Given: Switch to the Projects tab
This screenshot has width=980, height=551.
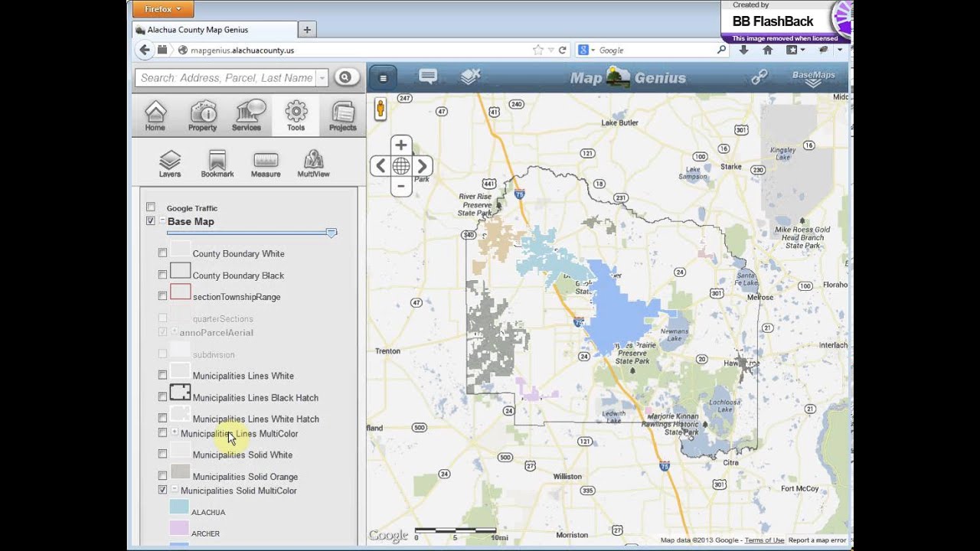Looking at the screenshot, I should click(x=343, y=116).
